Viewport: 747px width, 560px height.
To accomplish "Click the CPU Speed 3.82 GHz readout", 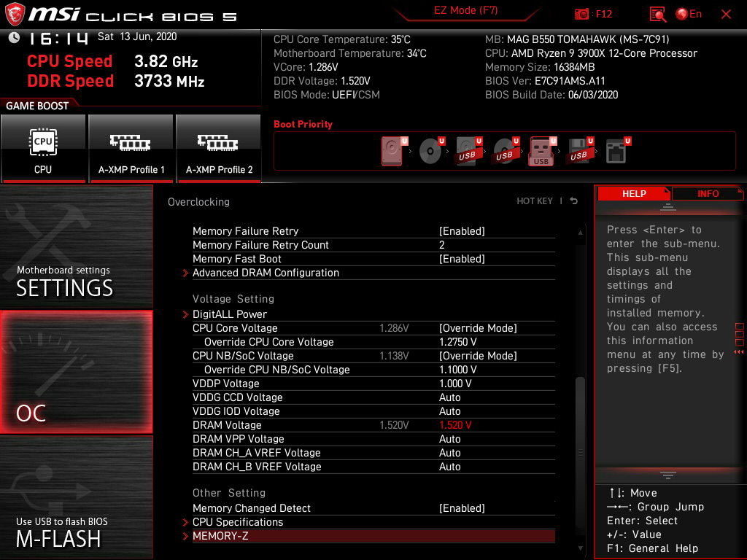I will point(112,61).
